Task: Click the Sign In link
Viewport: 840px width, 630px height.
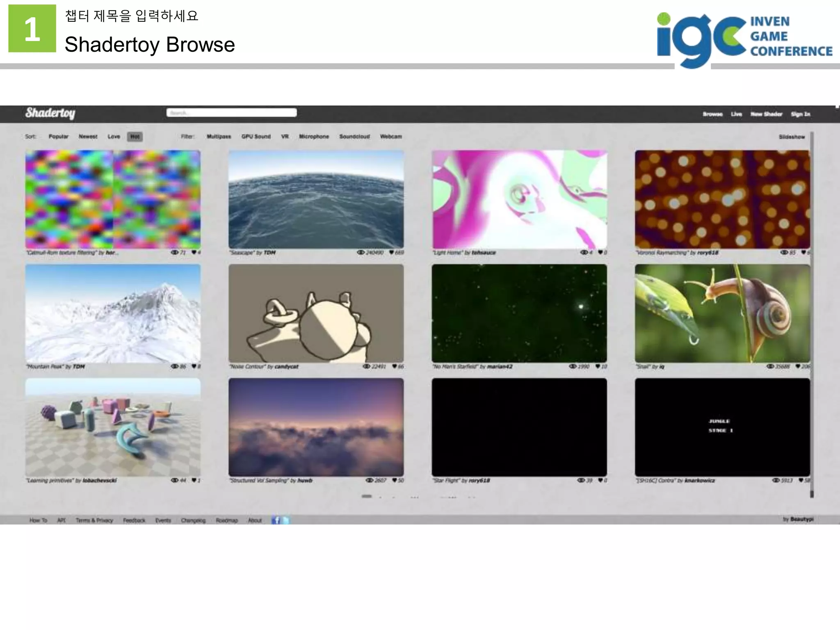Action: click(x=800, y=114)
